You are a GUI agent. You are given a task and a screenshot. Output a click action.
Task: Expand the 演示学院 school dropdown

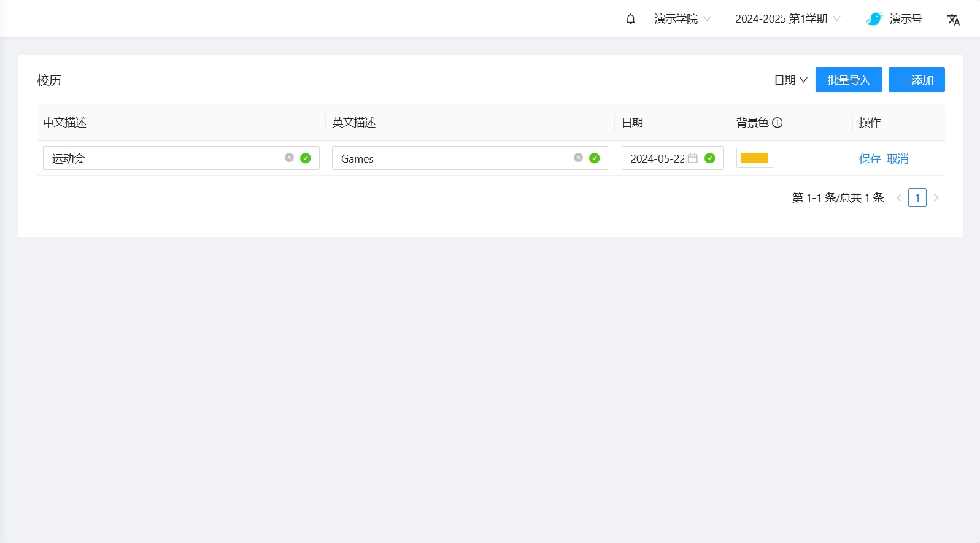[x=682, y=19]
